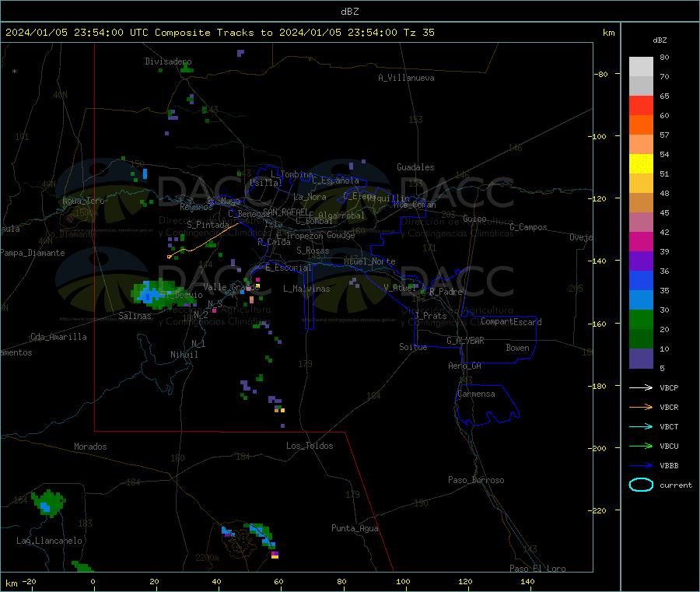700x592 pixels.
Task: Click the red 60-65 dBZ color swatch
Action: point(641,105)
